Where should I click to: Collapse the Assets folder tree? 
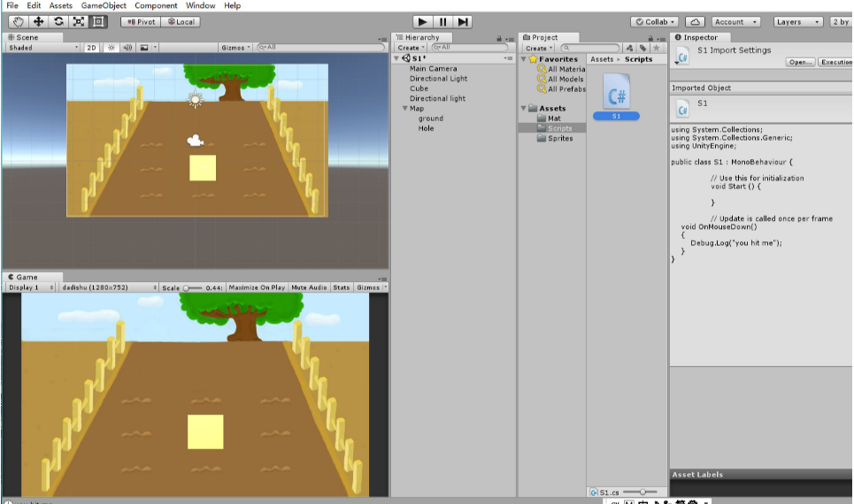click(523, 108)
